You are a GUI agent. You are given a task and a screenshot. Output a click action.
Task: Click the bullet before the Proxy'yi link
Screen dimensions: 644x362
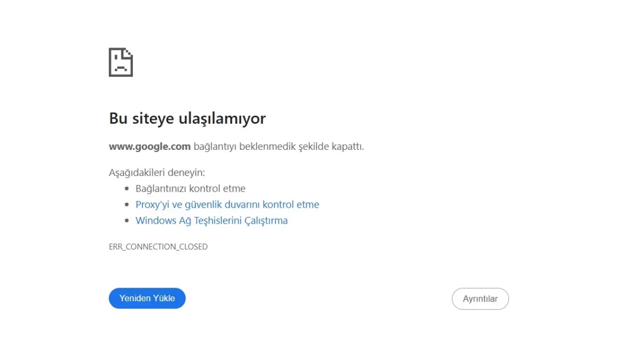127,205
